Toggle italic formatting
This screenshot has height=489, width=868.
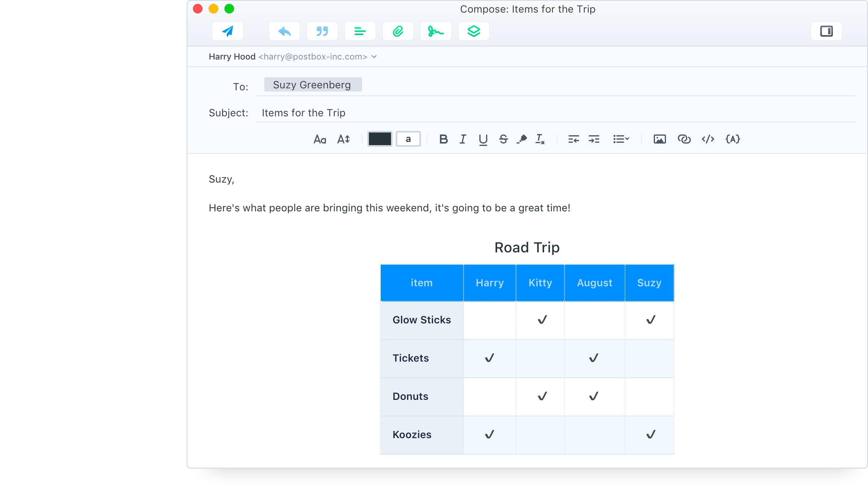(463, 139)
